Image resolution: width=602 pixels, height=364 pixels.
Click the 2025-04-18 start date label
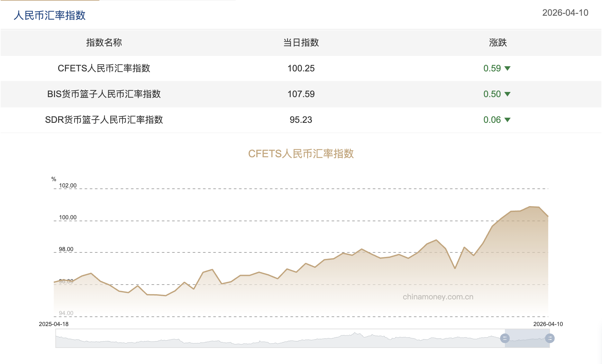[x=54, y=324]
